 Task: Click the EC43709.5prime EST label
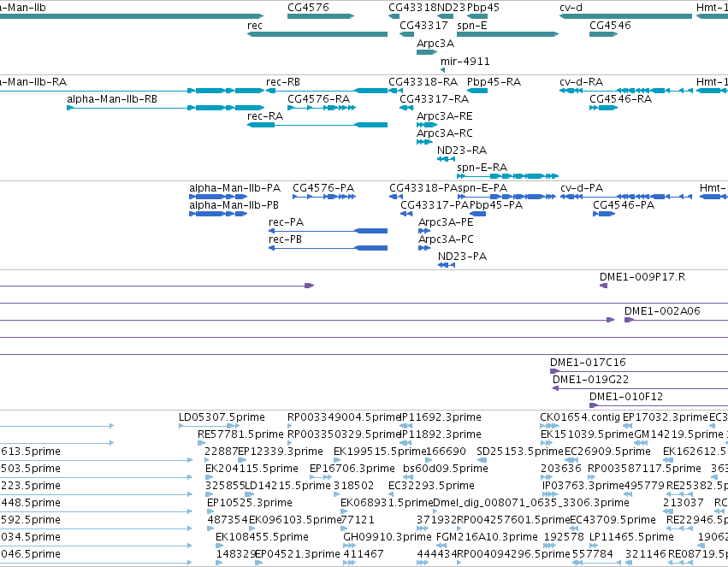tap(613, 521)
